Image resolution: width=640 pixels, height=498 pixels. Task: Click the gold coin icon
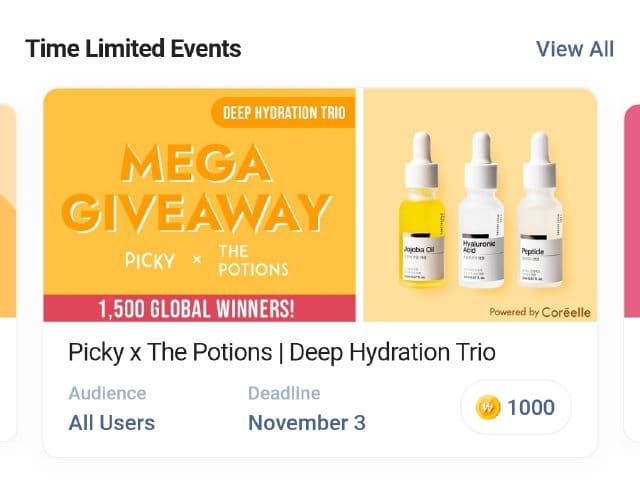[x=487, y=408]
